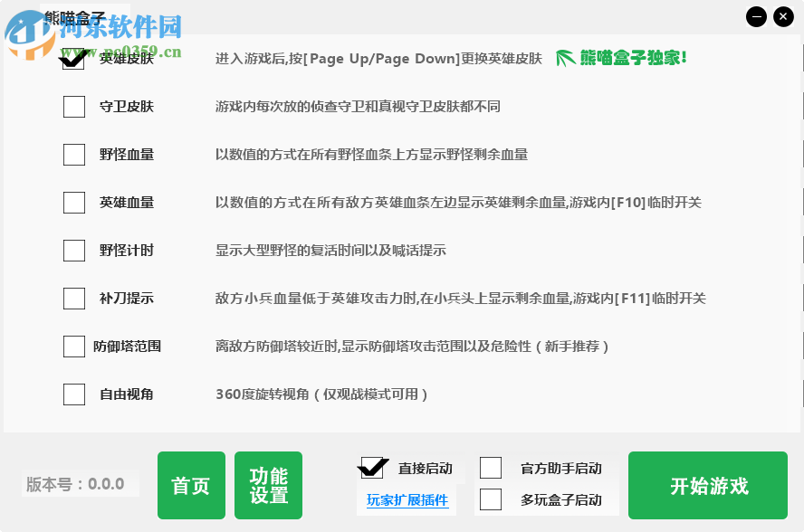
Task: Uncheck the 英雄皮肤 hero skin option
Action: coord(73,59)
